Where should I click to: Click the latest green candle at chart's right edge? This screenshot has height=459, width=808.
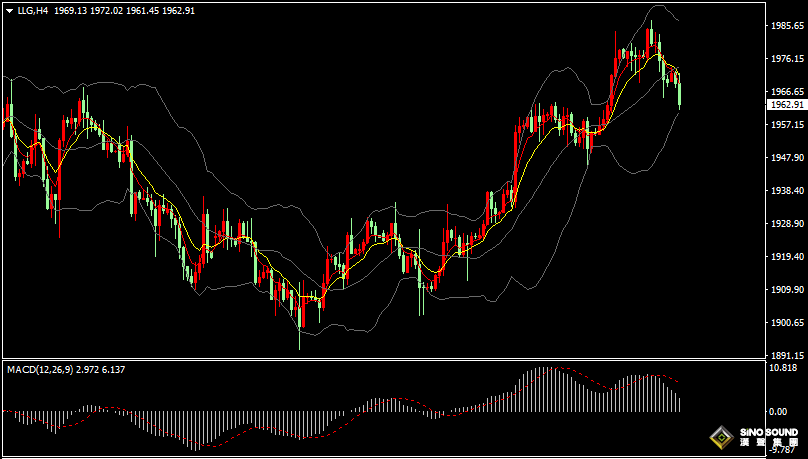(x=680, y=93)
